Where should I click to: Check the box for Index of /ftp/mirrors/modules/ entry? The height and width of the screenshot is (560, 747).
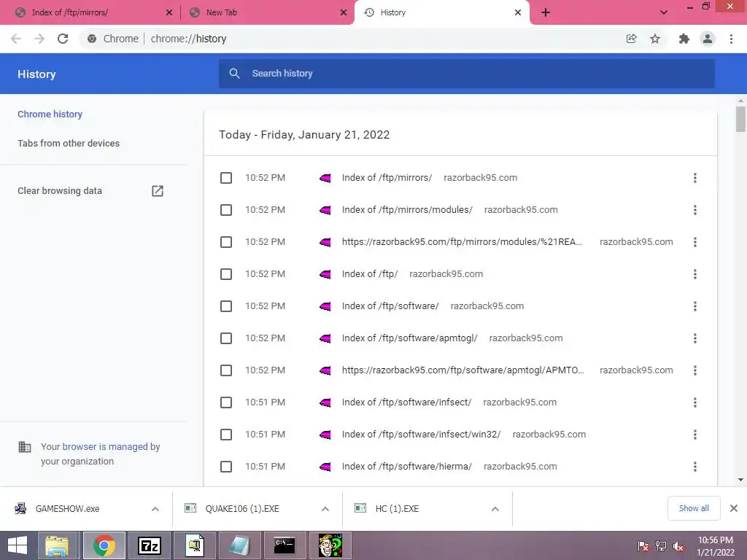(x=226, y=210)
